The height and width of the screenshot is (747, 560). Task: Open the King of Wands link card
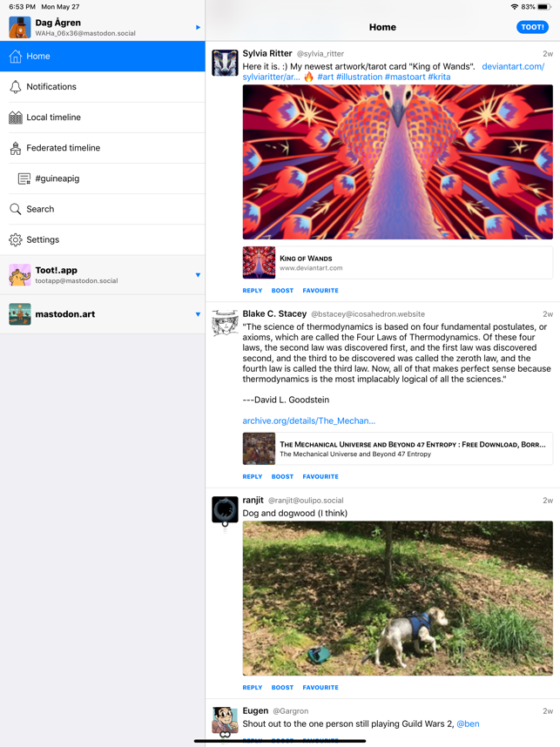pyautogui.click(x=397, y=263)
